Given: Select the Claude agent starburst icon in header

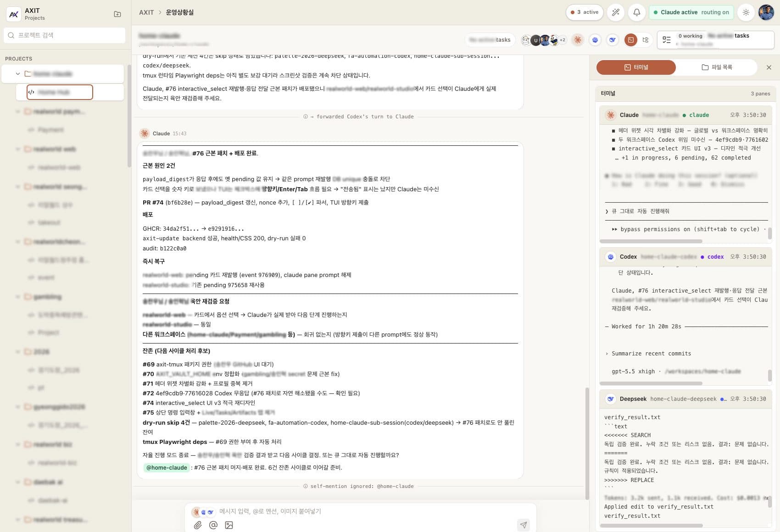Looking at the screenshot, I should click(578, 40).
